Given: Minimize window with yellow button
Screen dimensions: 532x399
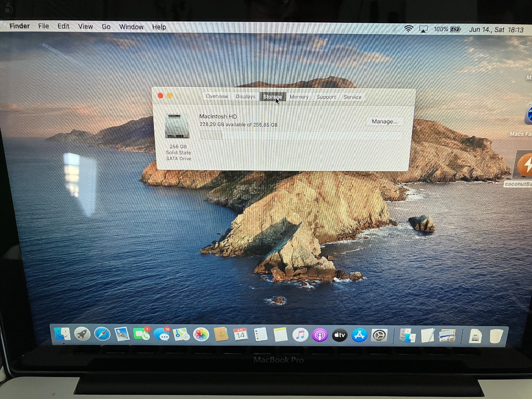Looking at the screenshot, I should coord(170,96).
